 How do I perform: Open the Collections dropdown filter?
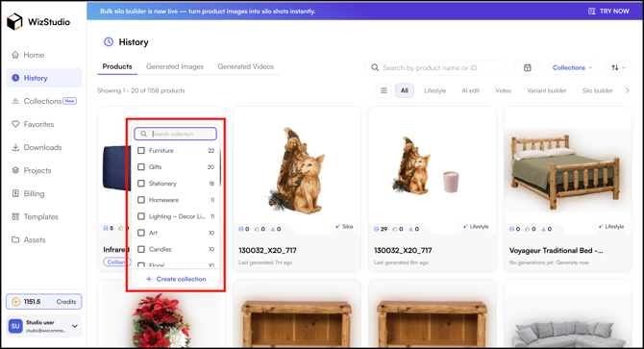[573, 67]
